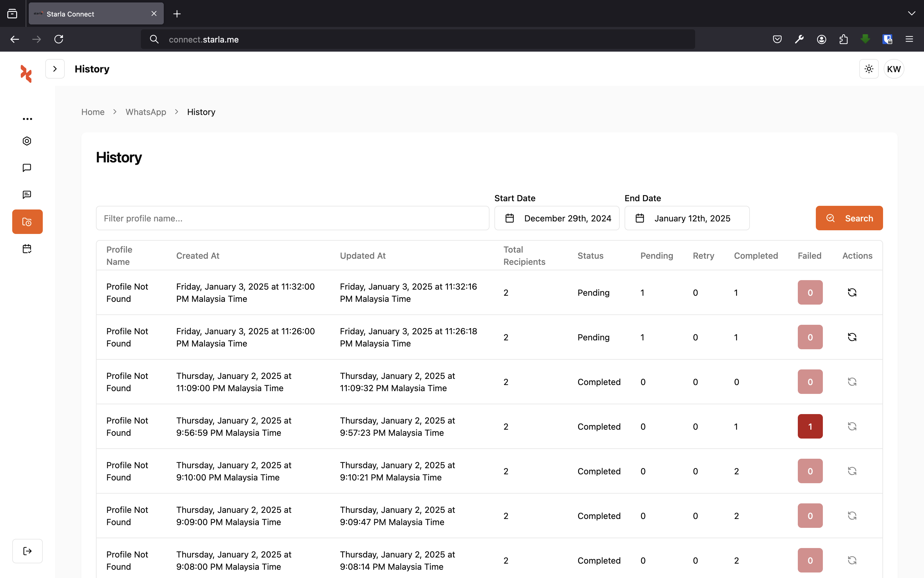924x578 pixels.
Task: Click the Created At column header
Action: coord(198,256)
